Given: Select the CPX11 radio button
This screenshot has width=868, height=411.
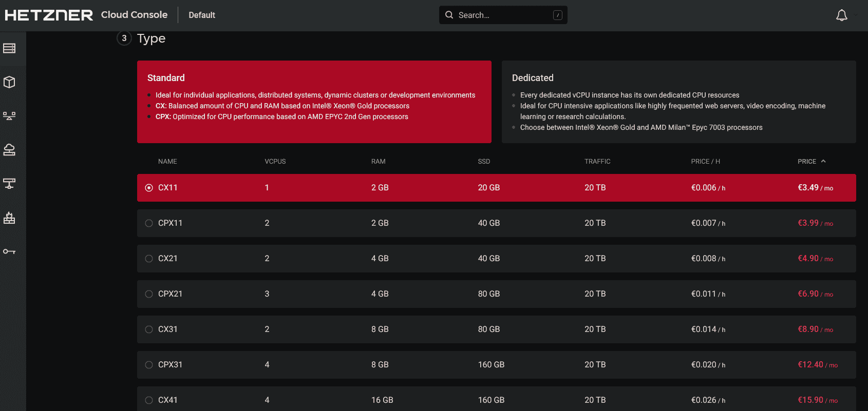Looking at the screenshot, I should (x=149, y=223).
